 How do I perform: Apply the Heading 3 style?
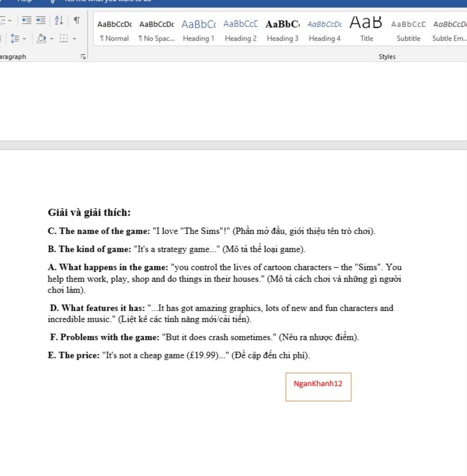[282, 30]
